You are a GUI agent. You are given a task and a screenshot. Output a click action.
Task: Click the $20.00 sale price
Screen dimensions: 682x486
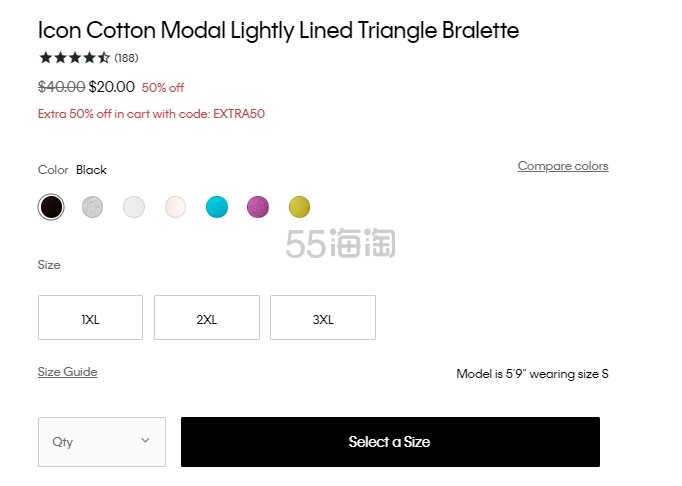pos(112,87)
